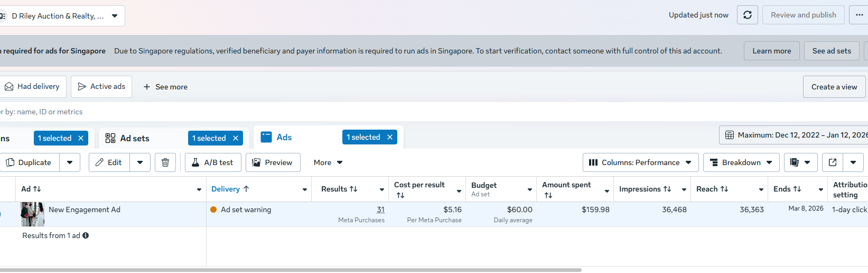
Task: Delete the selected ad with trash icon
Action: (165, 162)
